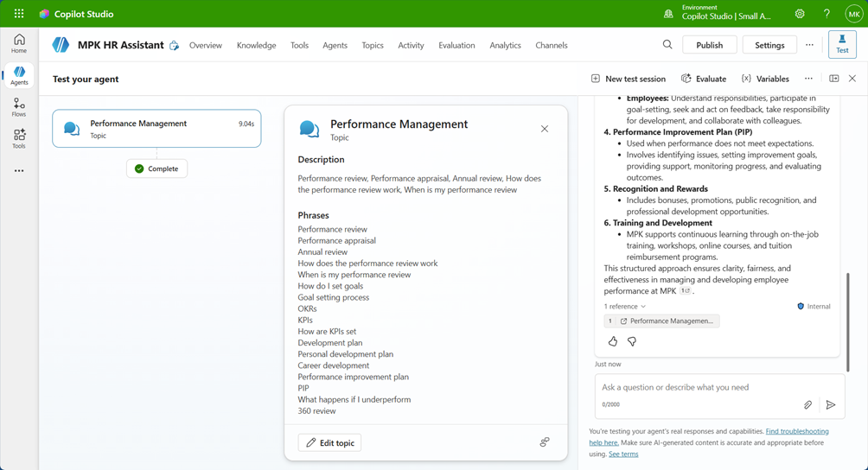Click the thumbs down feedback icon

[632, 341]
